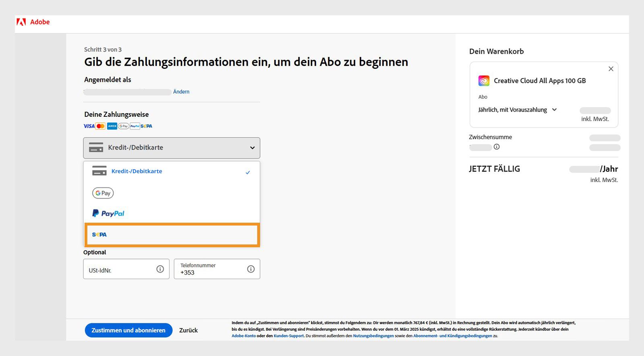Remove Creative Cloud All Apps from the cart
644x356 pixels.
pyautogui.click(x=611, y=69)
